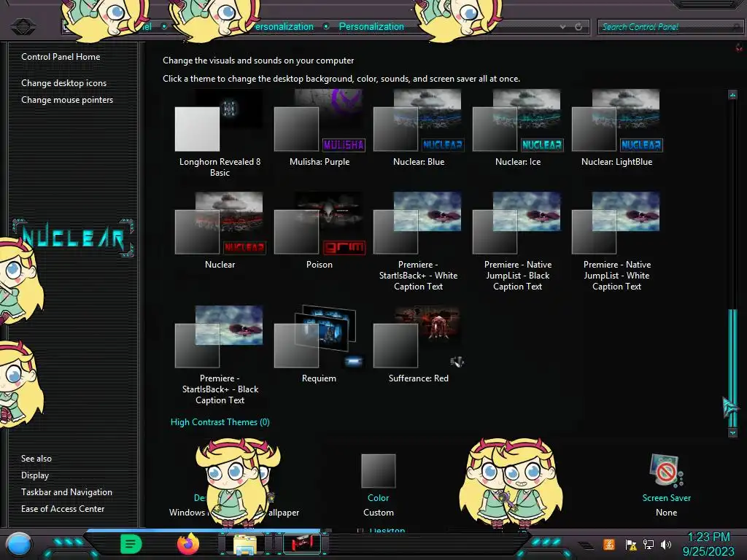Open Taskbar and Navigation settings

(66, 492)
